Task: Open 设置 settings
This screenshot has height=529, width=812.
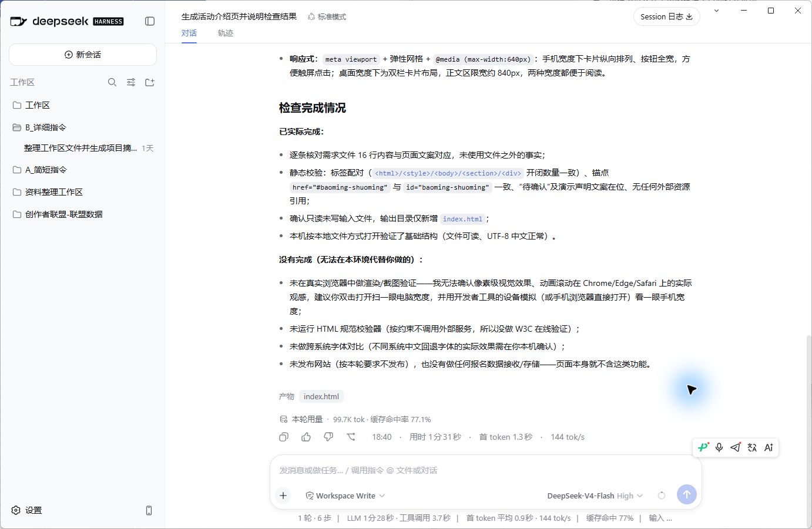Action: (27, 510)
